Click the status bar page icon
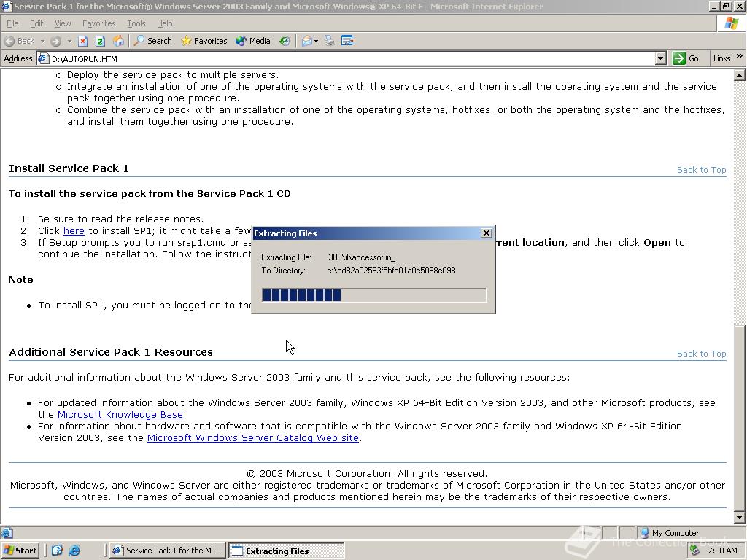This screenshot has width=747, height=560. 7,533
